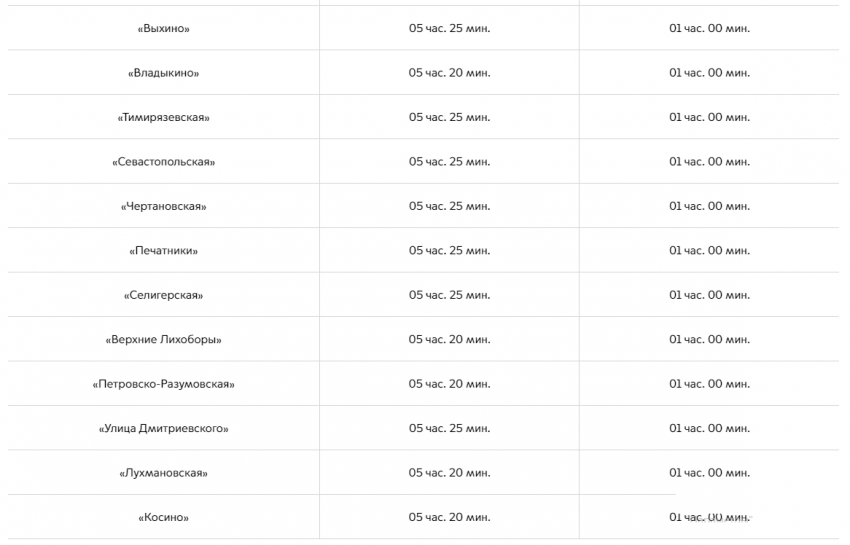Image resolution: width=850 pixels, height=545 pixels.
Task: Select the «Печатники» station cell
Action: [163, 251]
